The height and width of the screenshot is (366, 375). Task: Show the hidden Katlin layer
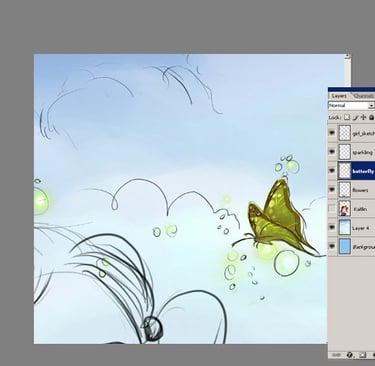[332, 209]
